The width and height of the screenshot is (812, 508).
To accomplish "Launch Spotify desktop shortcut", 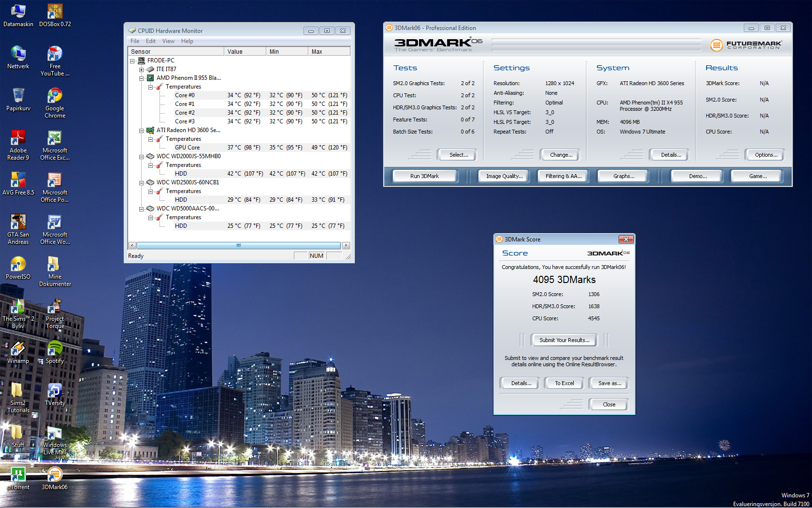I will 55,352.
